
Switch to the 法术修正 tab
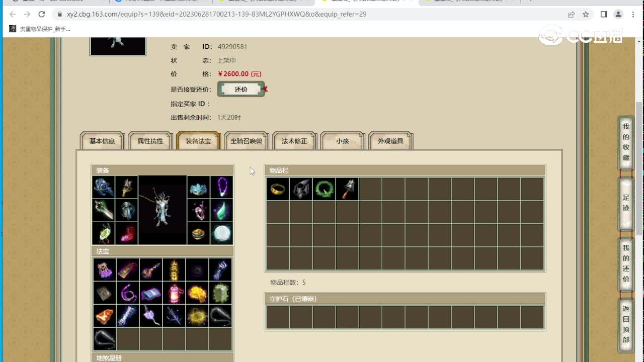(294, 141)
